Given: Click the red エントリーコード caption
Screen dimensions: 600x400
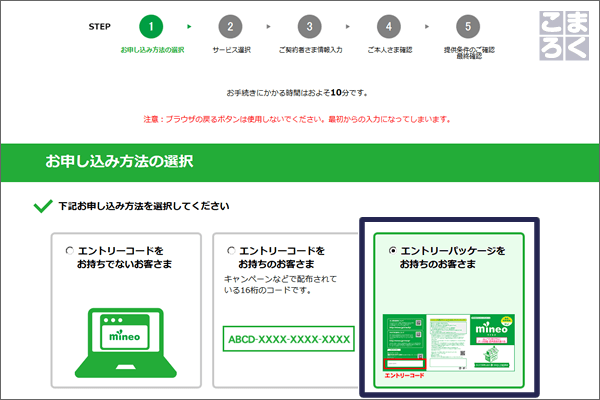Looking at the screenshot, I should (404, 376).
